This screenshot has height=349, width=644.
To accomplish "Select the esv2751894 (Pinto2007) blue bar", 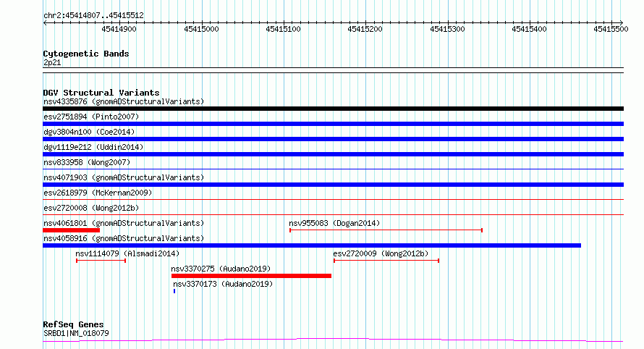I will (x=333, y=124).
